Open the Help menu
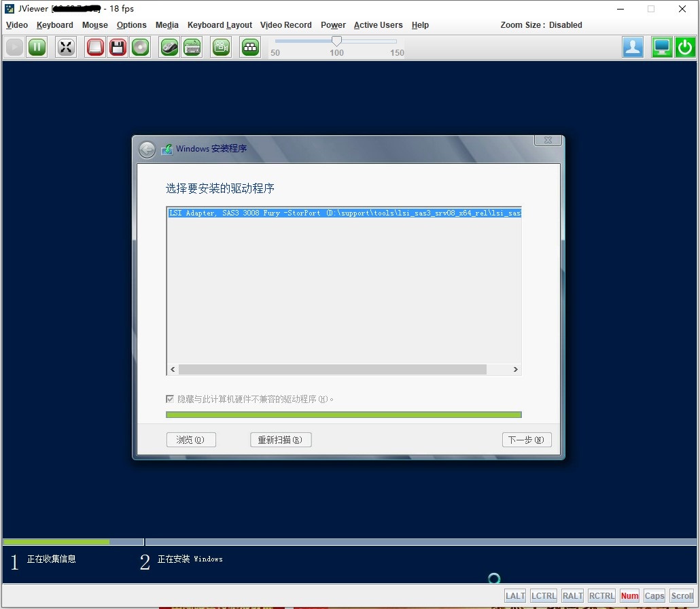 pos(420,25)
